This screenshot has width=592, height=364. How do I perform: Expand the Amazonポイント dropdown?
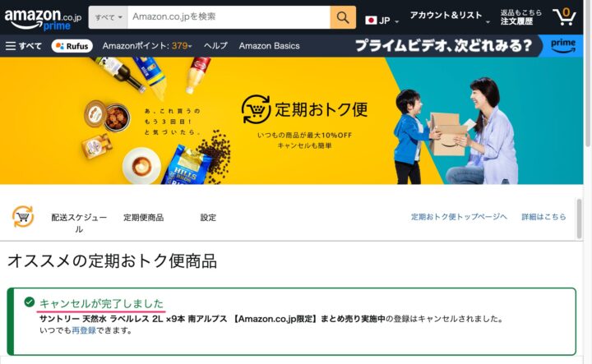[147, 46]
